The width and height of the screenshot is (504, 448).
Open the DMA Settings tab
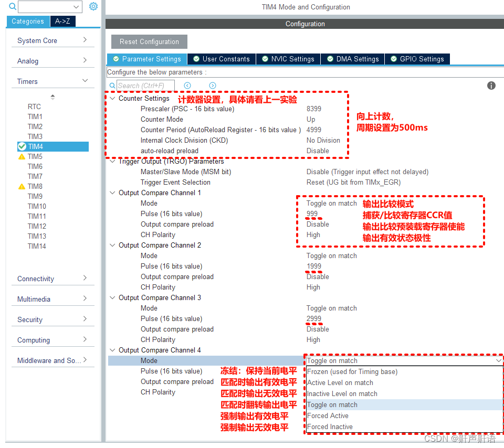point(353,59)
